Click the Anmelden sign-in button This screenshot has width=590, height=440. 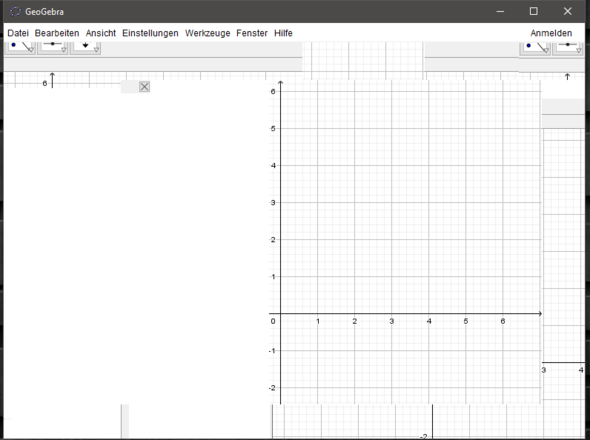click(551, 33)
